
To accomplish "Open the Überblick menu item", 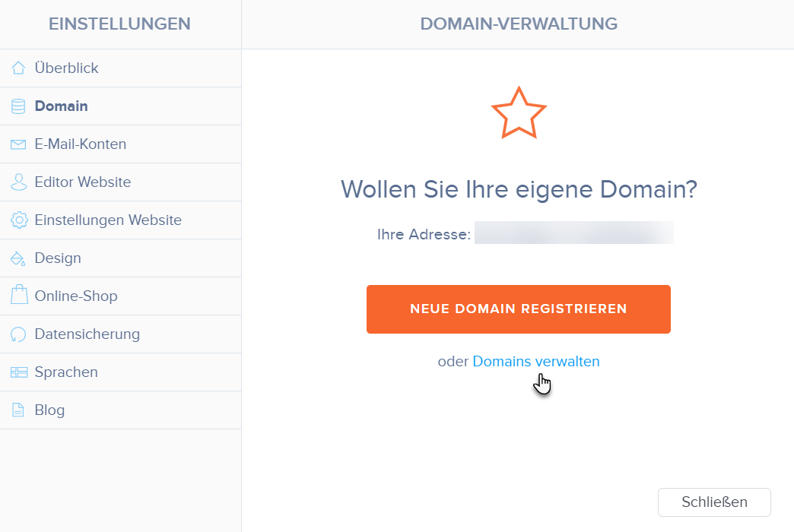I will tap(67, 68).
